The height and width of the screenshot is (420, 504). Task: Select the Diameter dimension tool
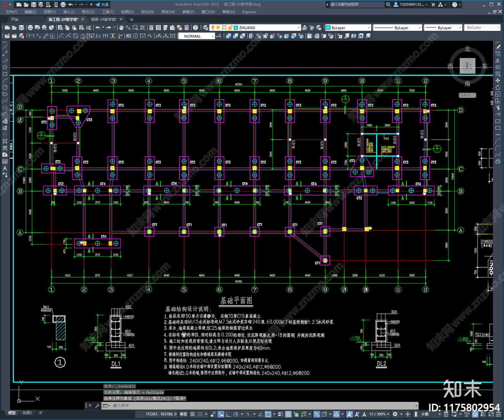tap(76, 36)
